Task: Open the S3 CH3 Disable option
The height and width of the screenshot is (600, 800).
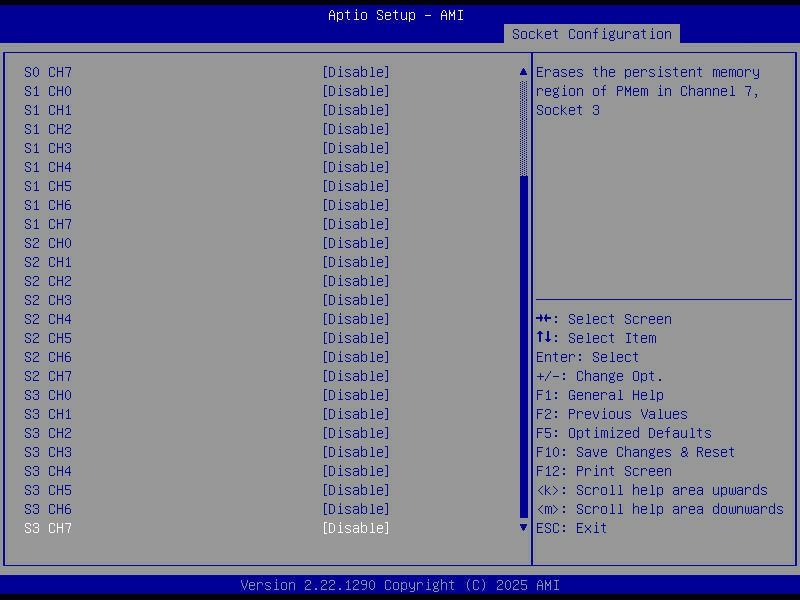Action: [x=356, y=452]
